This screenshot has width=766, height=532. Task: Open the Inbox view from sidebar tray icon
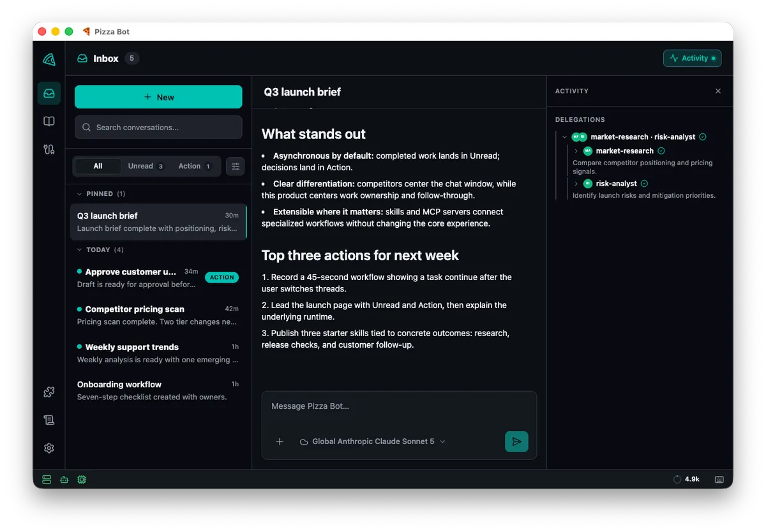tap(49, 93)
